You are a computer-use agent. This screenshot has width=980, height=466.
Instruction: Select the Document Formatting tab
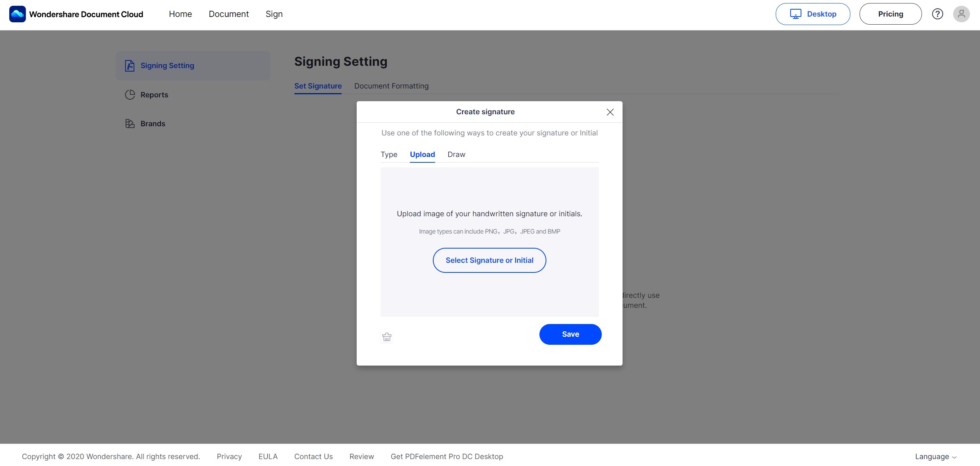coord(391,86)
